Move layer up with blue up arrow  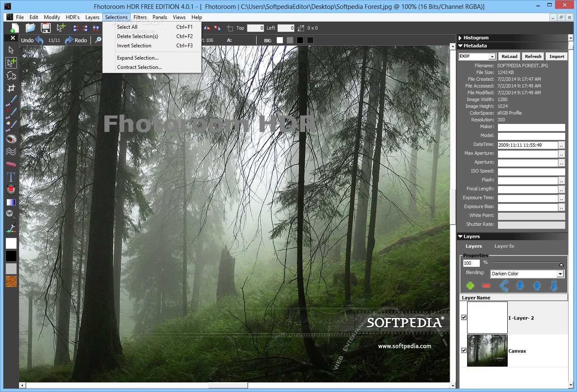click(x=537, y=286)
